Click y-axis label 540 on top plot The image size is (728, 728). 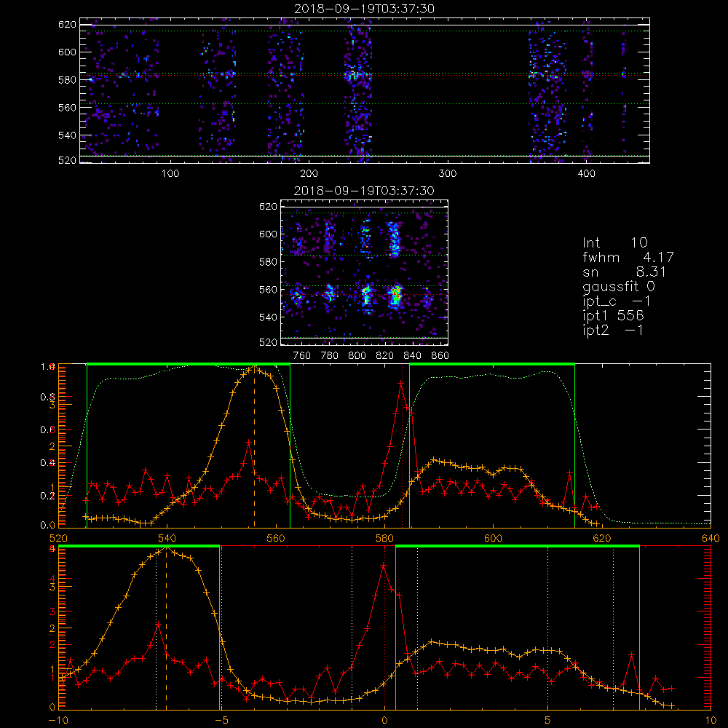coord(67,135)
